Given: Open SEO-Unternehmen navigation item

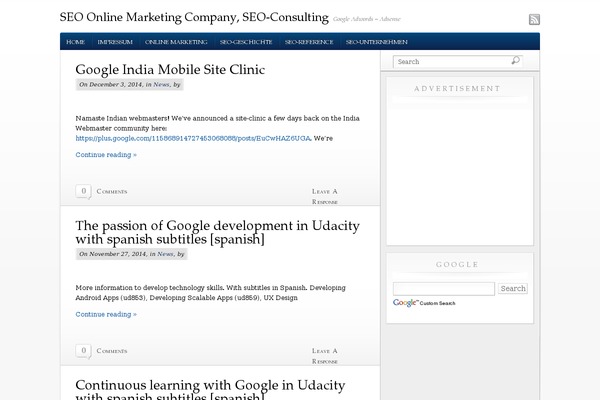Looking at the screenshot, I should click(377, 42).
